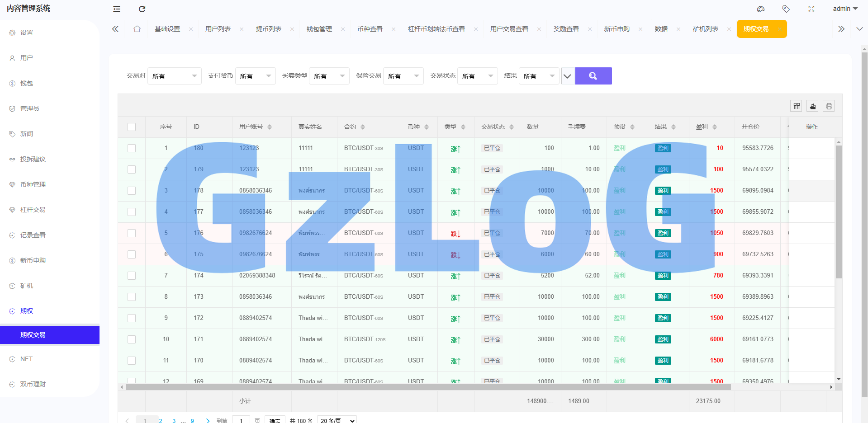868x423 pixels.
Task: Open the 交易对 dropdown
Action: coord(174,76)
